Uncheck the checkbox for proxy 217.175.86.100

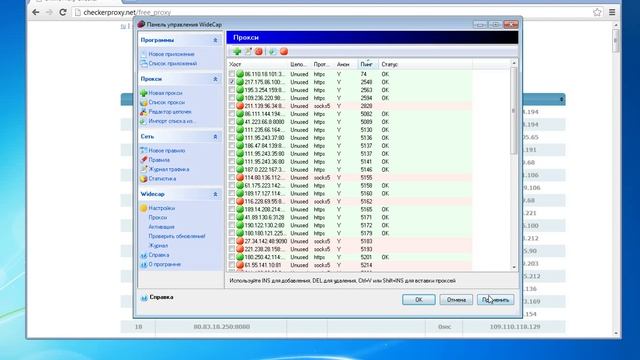coord(232,82)
